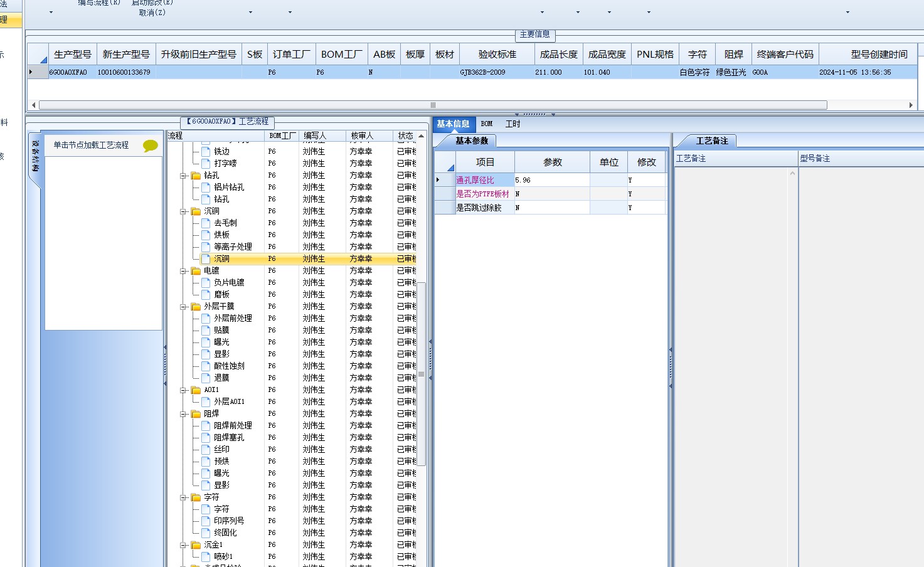
Task: Click the document icon beside 阻焊塞孔
Action: coord(206,437)
